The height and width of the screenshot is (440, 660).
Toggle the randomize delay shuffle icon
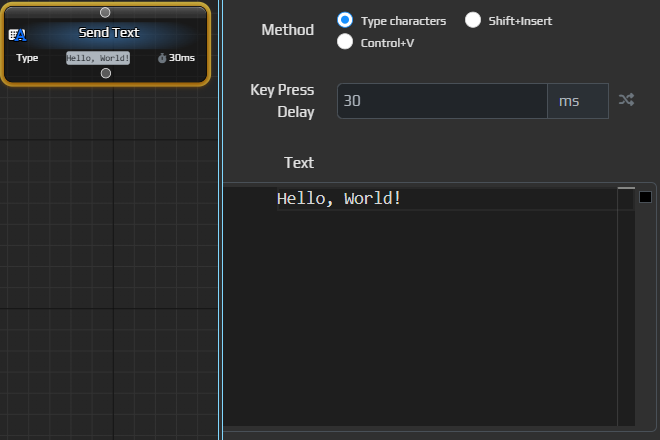coord(626,100)
